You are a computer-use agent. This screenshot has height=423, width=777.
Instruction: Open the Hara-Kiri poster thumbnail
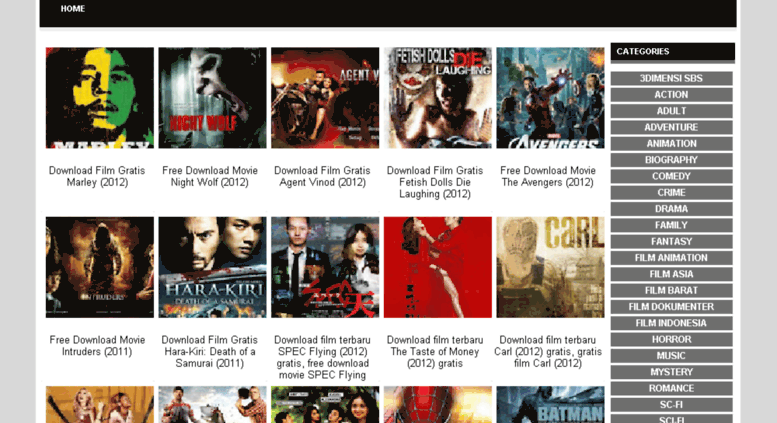coord(213,267)
